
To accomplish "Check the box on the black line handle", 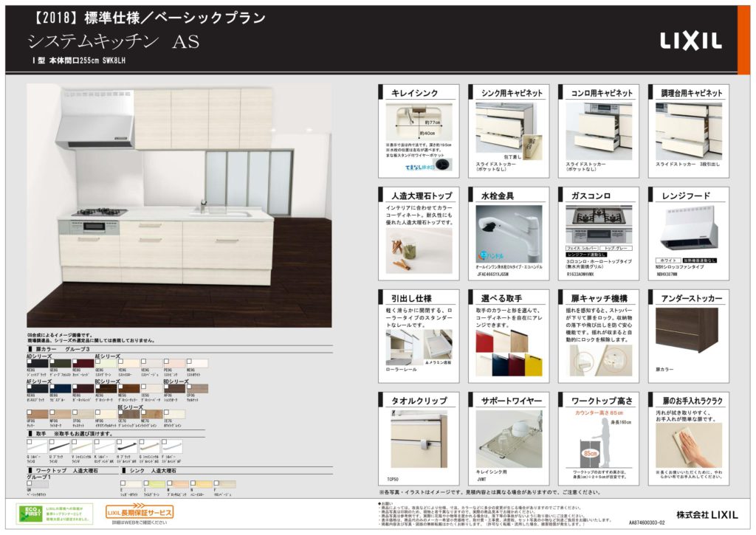I will (x=52, y=441).
